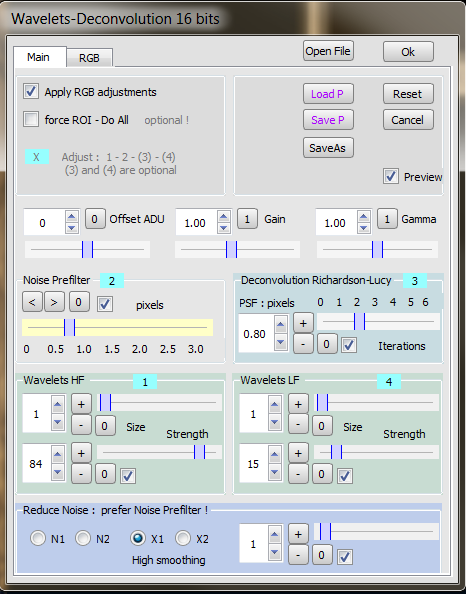Image resolution: width=466 pixels, height=594 pixels.
Task: Reset Wavelets LF Strength with 0
Action: (x=322, y=474)
